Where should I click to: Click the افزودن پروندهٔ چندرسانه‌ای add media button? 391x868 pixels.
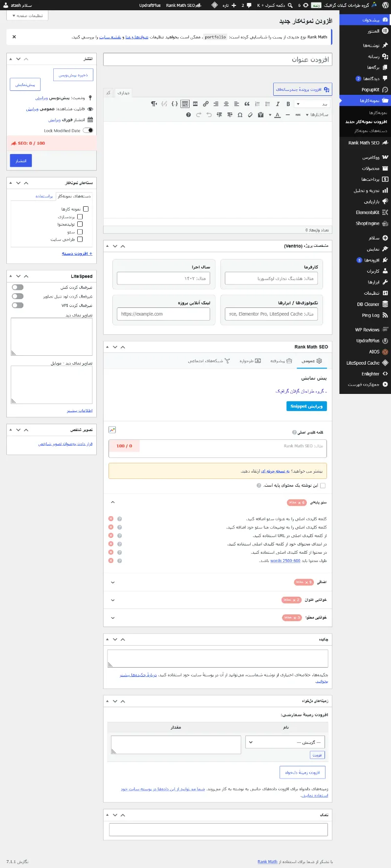(303, 89)
